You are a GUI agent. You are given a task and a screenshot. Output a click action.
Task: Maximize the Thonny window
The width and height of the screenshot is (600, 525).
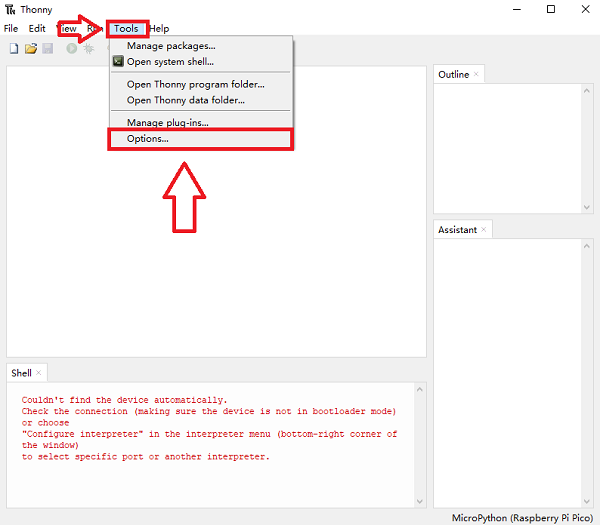(551, 9)
